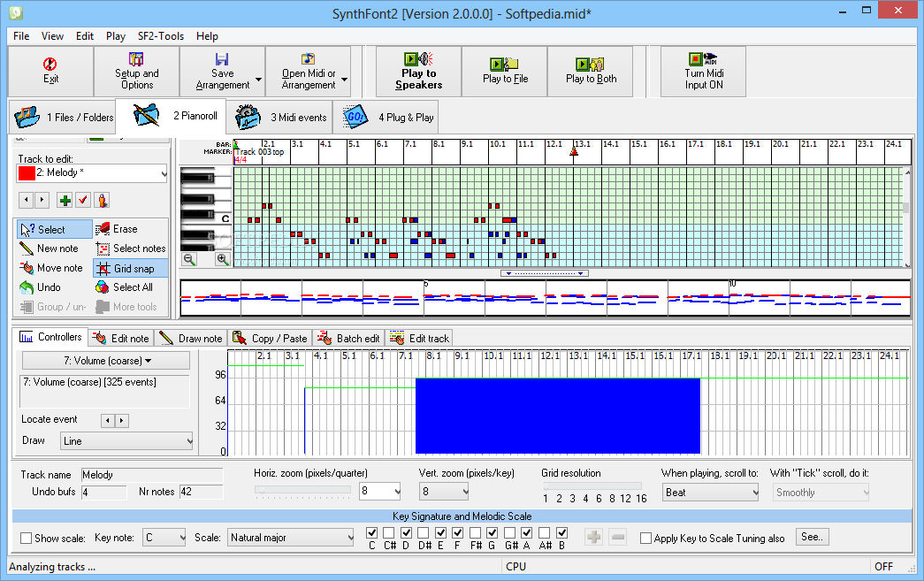Click the Grid resolution slider

coord(594,487)
